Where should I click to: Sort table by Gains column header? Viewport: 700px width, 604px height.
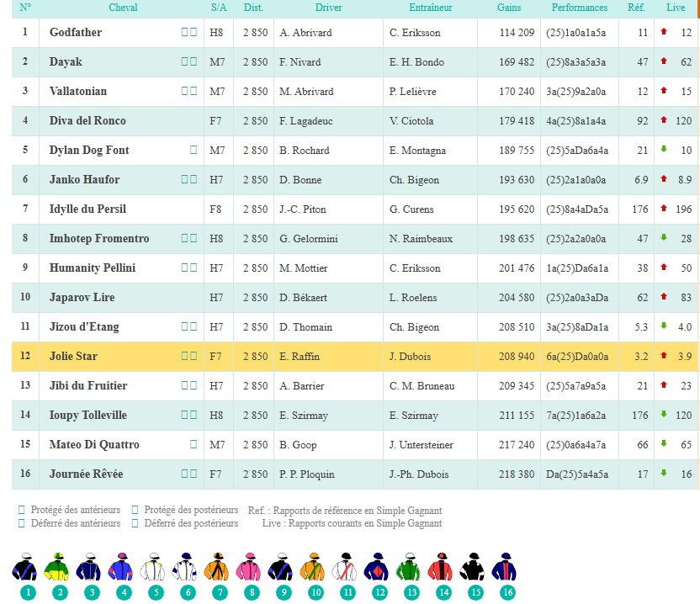coord(508,8)
